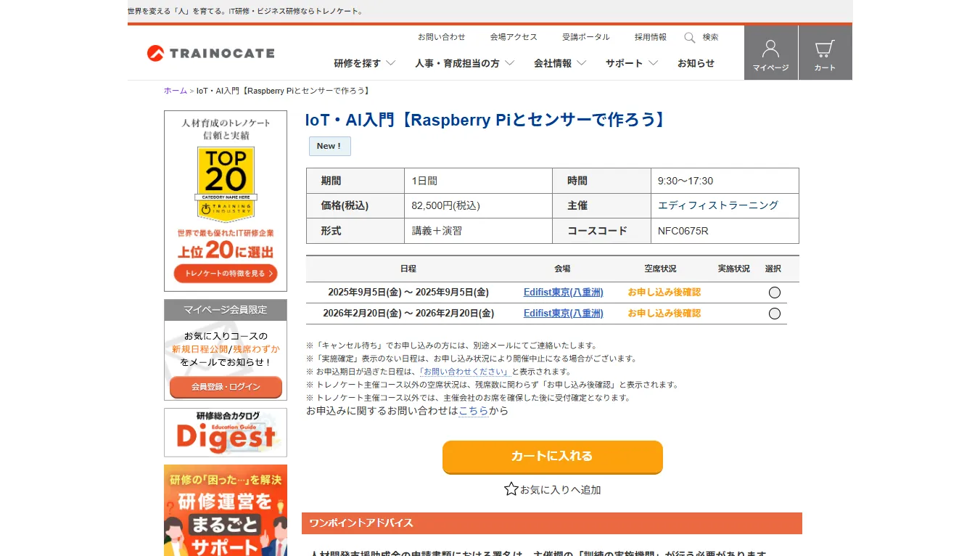980x556 pixels.
Task: Open the お問い合わせ top link
Action: pos(441,37)
